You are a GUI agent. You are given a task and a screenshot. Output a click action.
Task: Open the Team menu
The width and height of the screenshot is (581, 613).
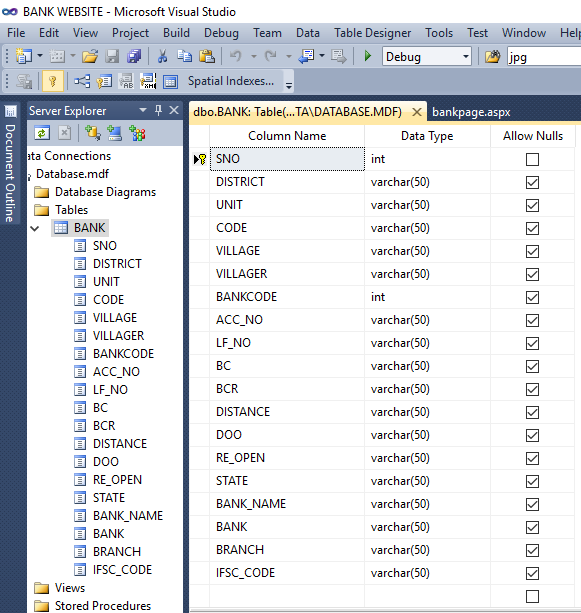coord(267,33)
